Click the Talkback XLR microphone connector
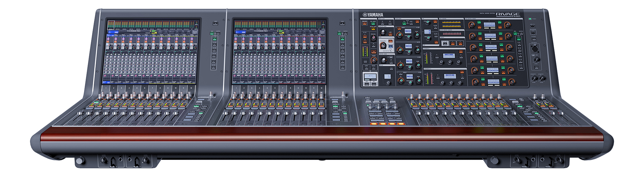 [535, 49]
